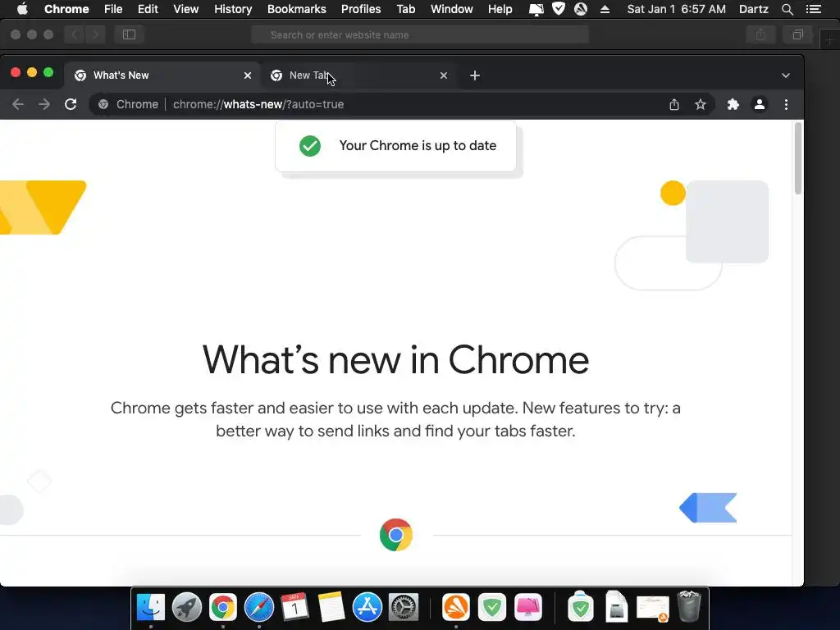Open the Control Center list icon in menu bar
Image resolution: width=840 pixels, height=630 pixels.
coord(813,9)
